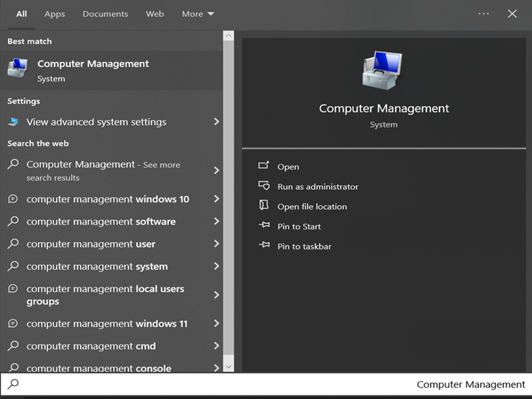This screenshot has width=532, height=399.
Task: Click chat icon beside computer management windows 11
Action: (x=13, y=323)
